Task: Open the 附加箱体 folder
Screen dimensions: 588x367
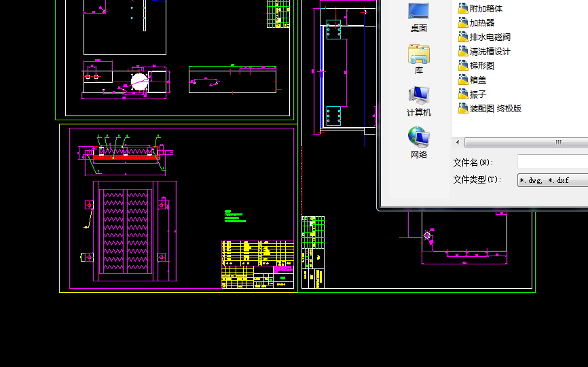Action: (480, 9)
